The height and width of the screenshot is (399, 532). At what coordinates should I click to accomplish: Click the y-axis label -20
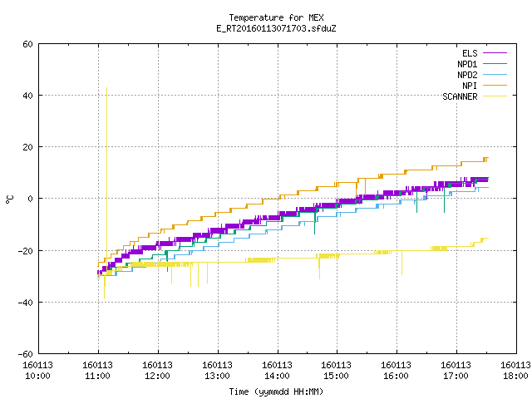tap(25, 251)
